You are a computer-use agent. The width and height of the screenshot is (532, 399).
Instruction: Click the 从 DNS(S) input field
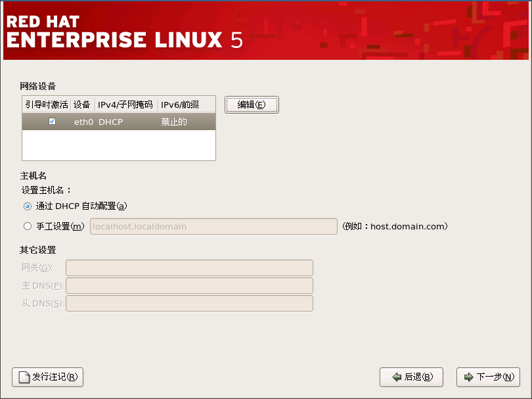pyautogui.click(x=189, y=303)
